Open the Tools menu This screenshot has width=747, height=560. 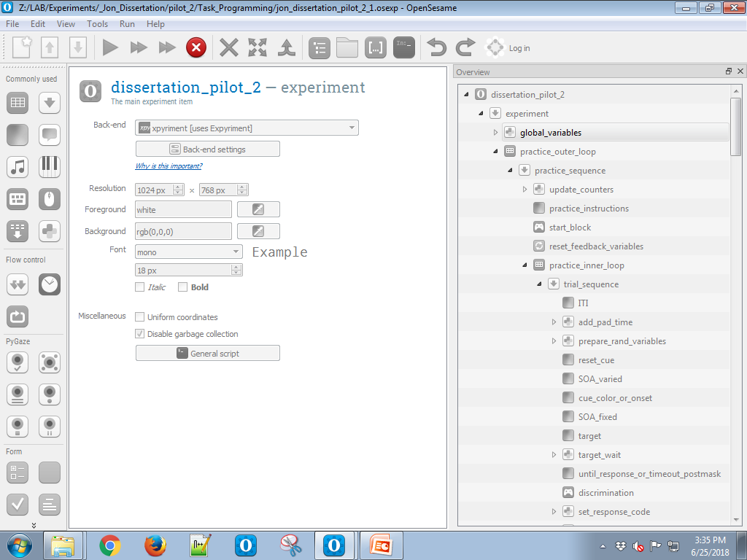(97, 24)
